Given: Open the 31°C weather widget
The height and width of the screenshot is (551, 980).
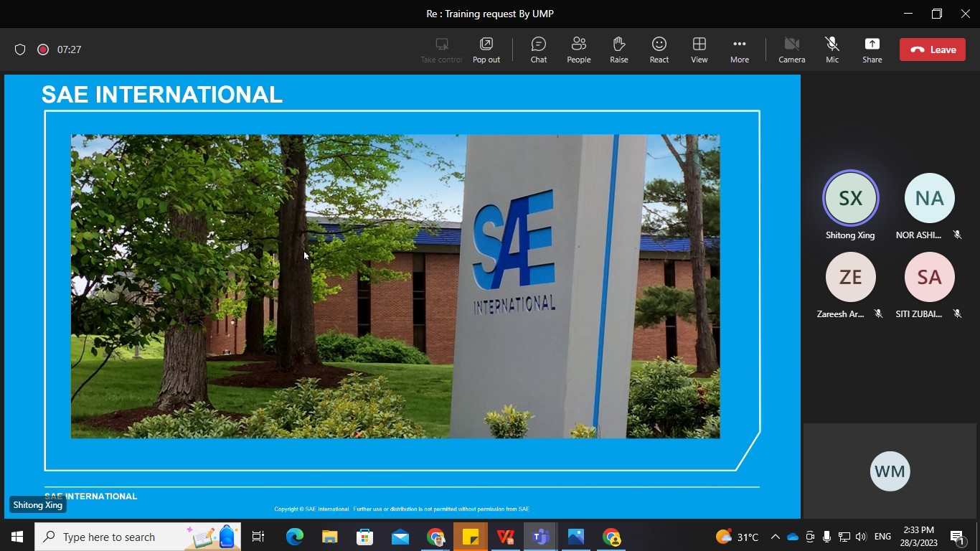Looking at the screenshot, I should pos(737,537).
